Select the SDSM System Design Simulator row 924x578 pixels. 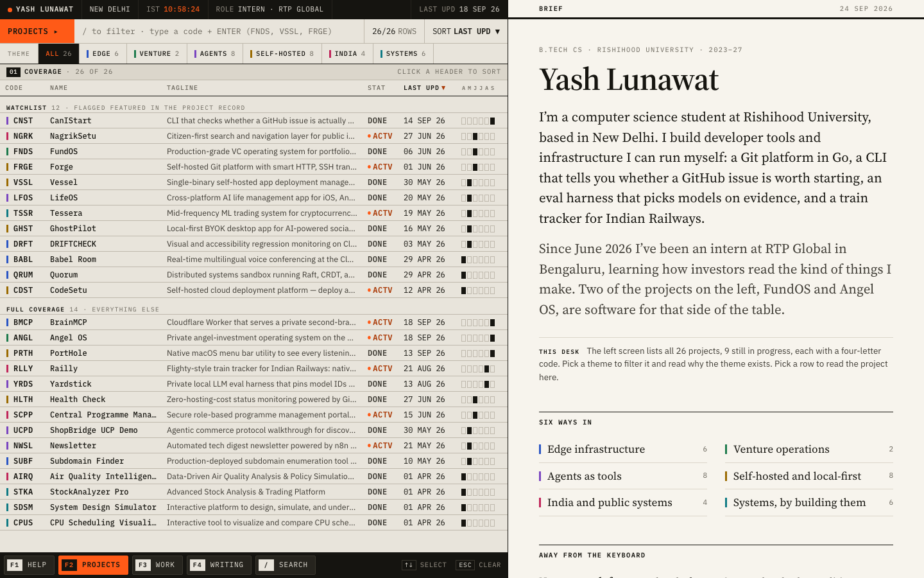(253, 507)
